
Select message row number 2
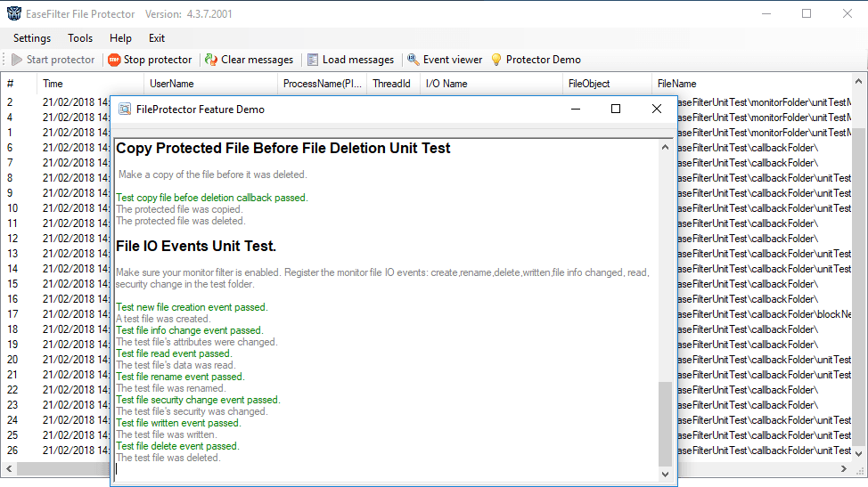click(10, 102)
